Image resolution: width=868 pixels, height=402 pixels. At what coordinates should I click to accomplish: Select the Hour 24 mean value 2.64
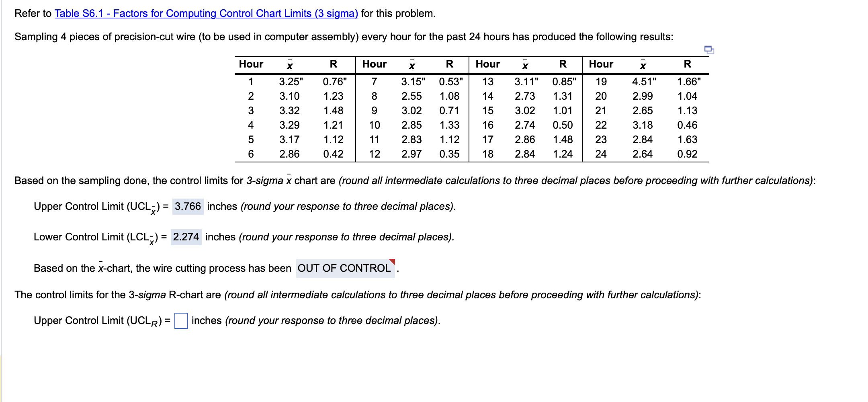coord(642,153)
